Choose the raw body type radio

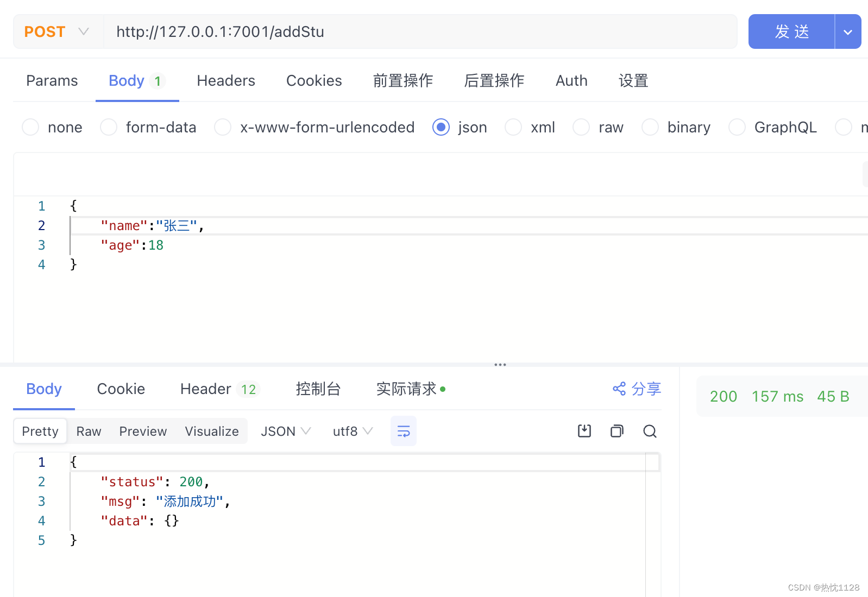(581, 127)
